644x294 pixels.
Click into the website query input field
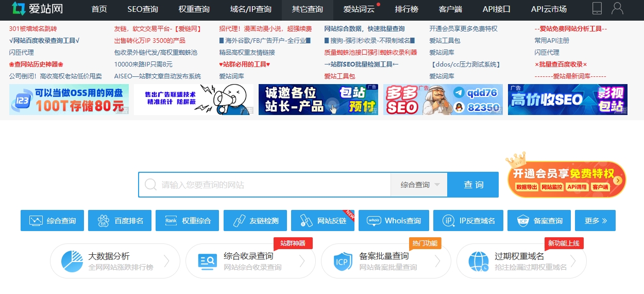[264, 185]
